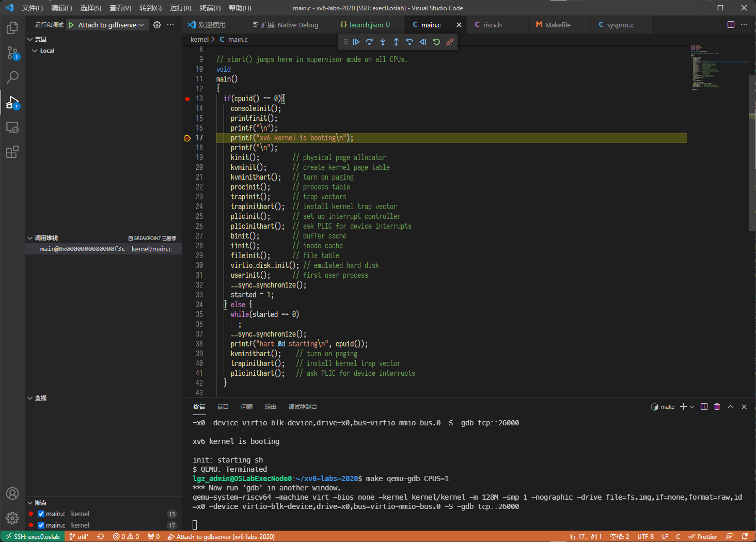The width and height of the screenshot is (756, 542).
Task: Open launch.json via the gear icon
Action: (x=157, y=25)
